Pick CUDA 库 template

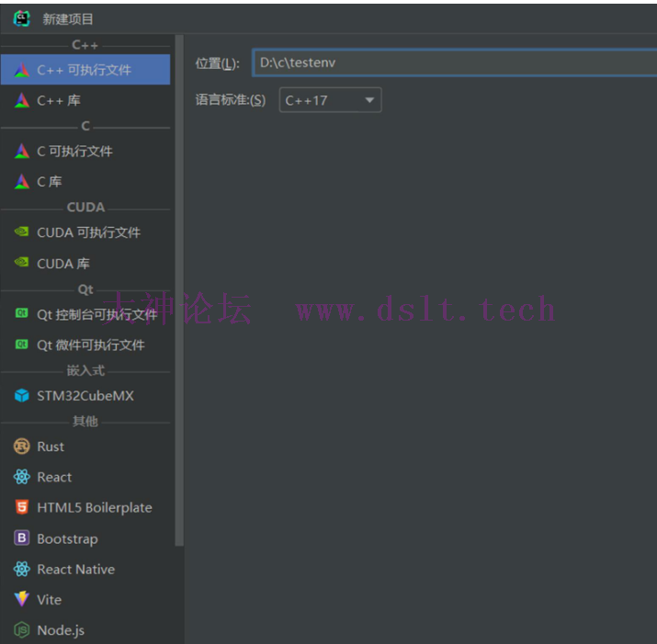point(85,264)
